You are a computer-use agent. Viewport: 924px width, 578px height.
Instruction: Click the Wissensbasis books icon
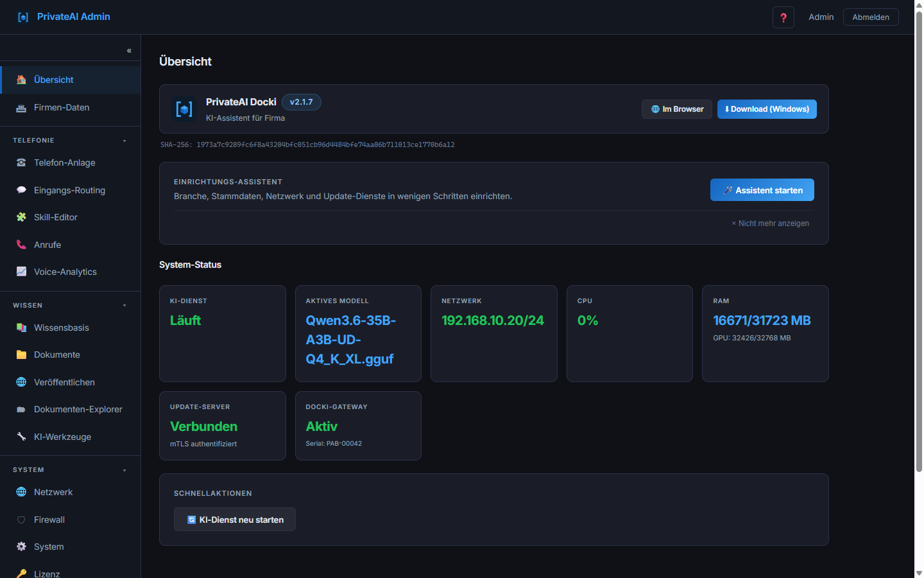[21, 328]
